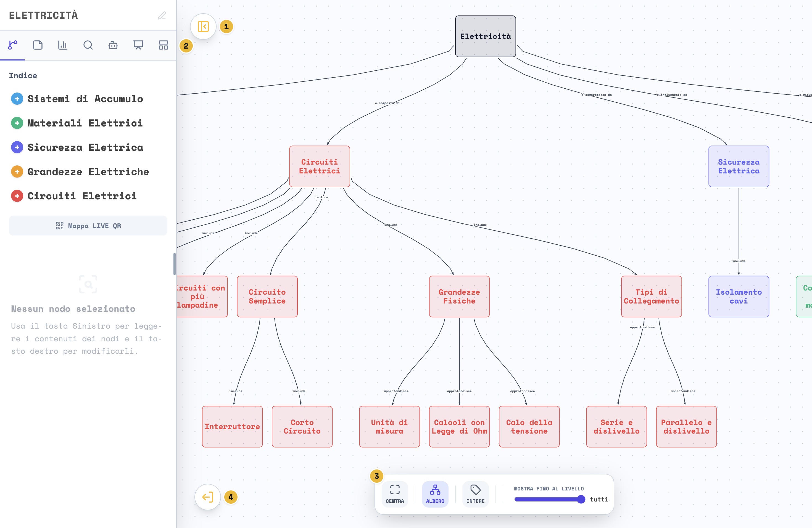The height and width of the screenshot is (528, 812).
Task: Select the Circuiti con più lampadine node
Action: pos(202,296)
